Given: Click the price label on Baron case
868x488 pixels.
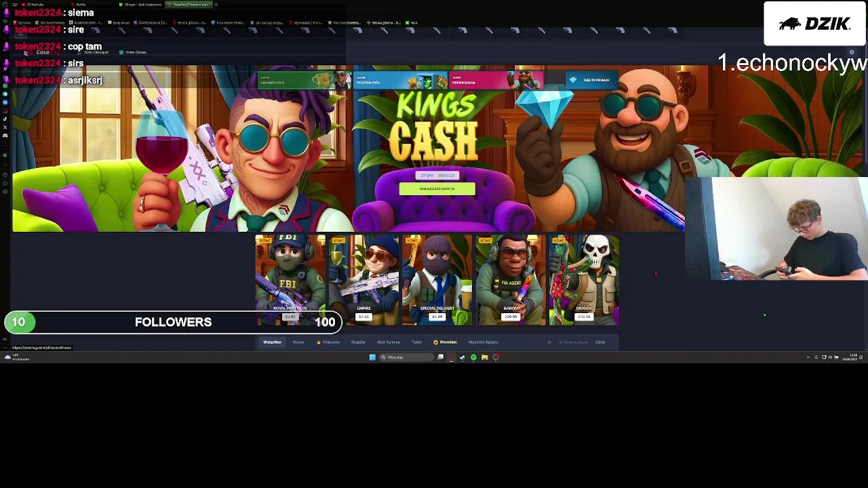Looking at the screenshot, I should pos(511,317).
